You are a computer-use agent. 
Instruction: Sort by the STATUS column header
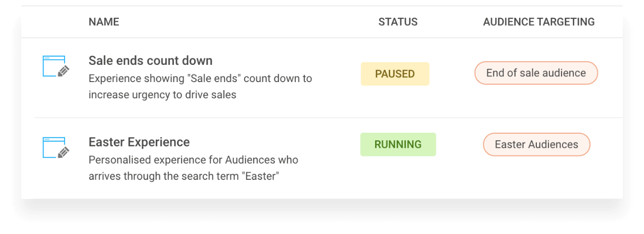(x=398, y=22)
